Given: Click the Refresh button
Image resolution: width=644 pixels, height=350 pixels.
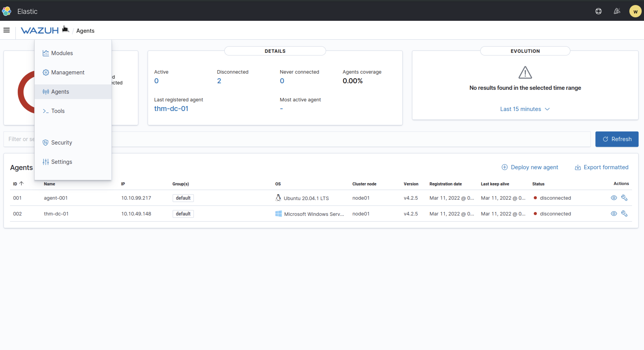Looking at the screenshot, I should click(x=617, y=139).
